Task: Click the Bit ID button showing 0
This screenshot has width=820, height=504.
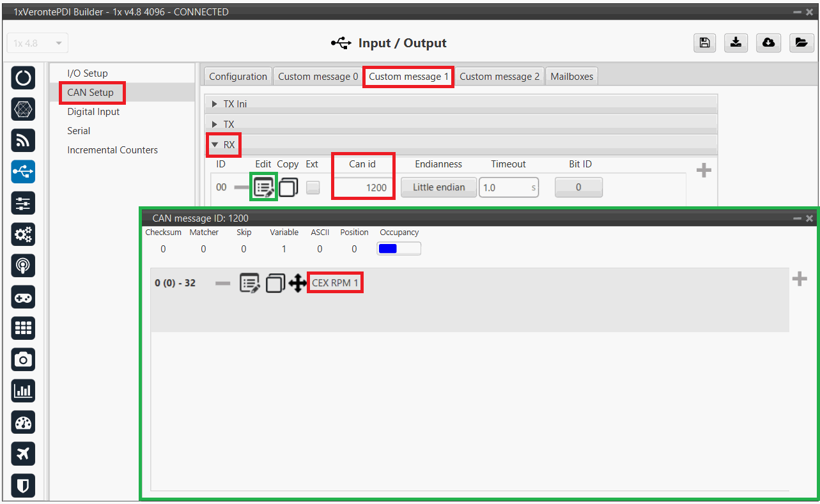Action: 578,187
